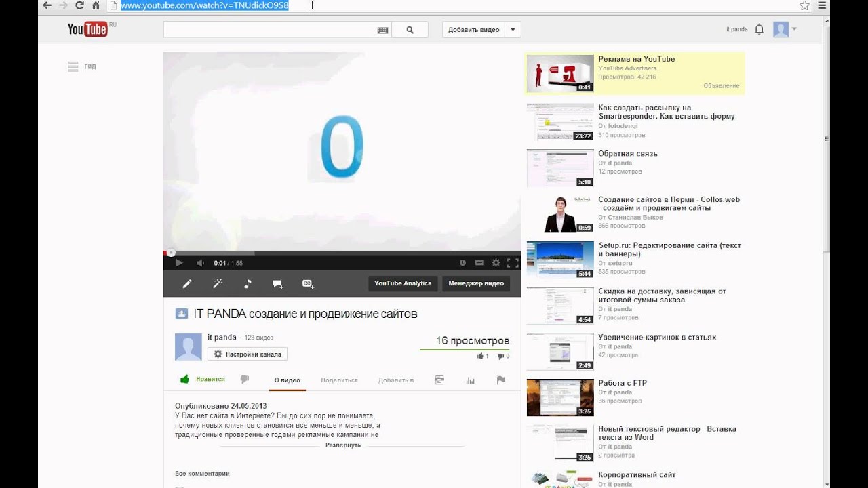Click the it panda account name in header
The height and width of the screenshot is (488, 868).
click(x=736, y=29)
